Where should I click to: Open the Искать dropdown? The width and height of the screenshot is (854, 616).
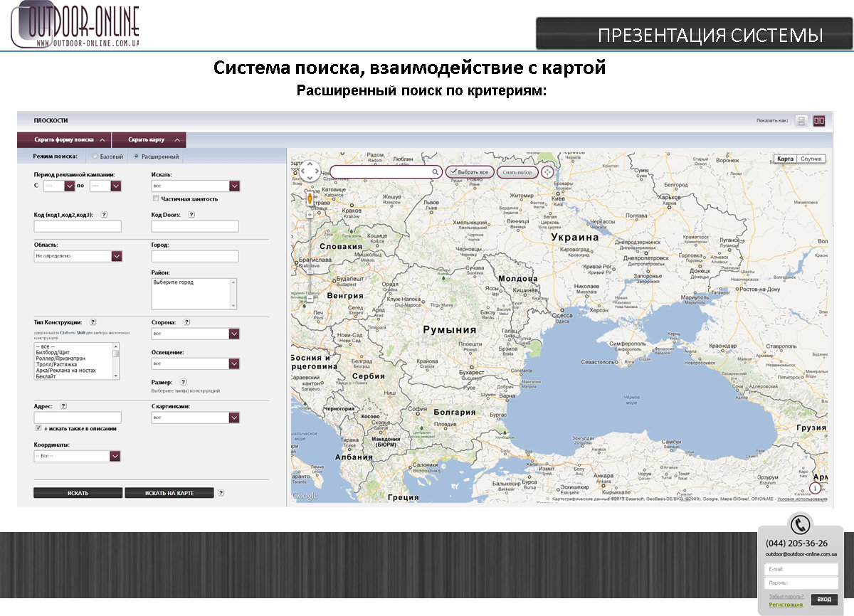coord(196,186)
